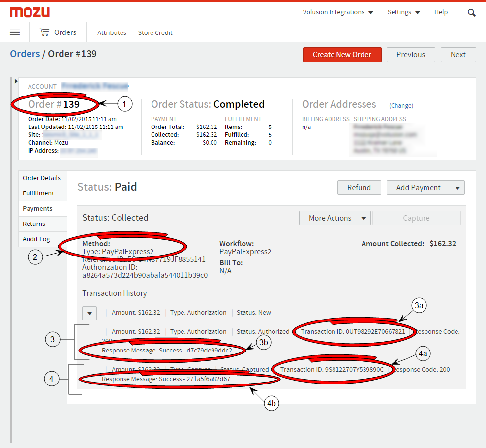Open the Volusion Integrations dropdown
The height and width of the screenshot is (448, 486).
tap(338, 12)
